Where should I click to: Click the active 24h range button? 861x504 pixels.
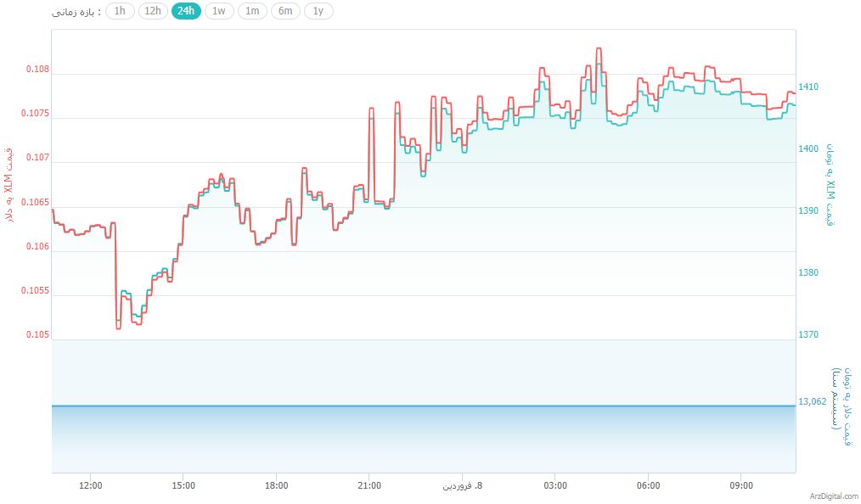(186, 11)
